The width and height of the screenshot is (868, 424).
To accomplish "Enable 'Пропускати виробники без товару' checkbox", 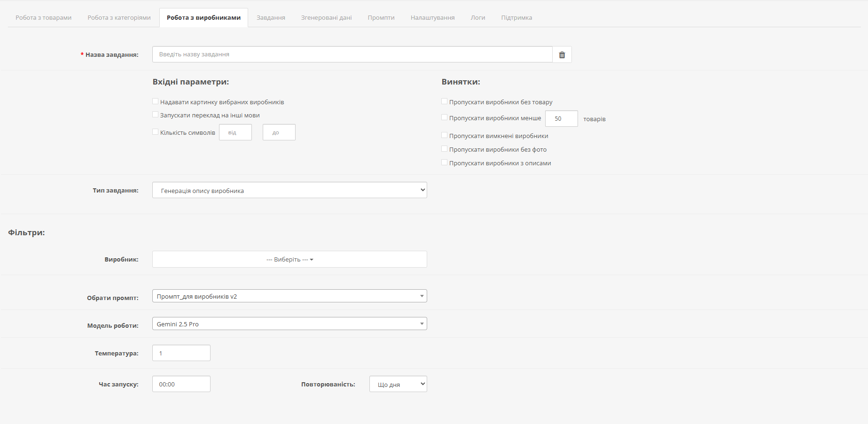I will [445, 101].
